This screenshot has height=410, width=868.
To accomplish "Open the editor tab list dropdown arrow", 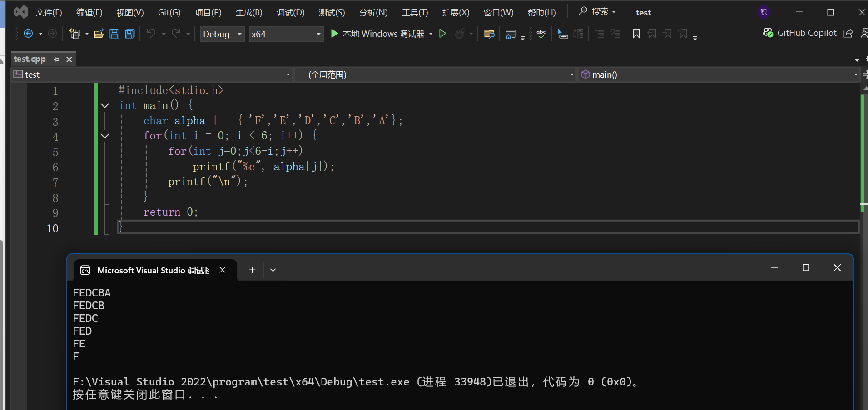I will pyautogui.click(x=857, y=60).
